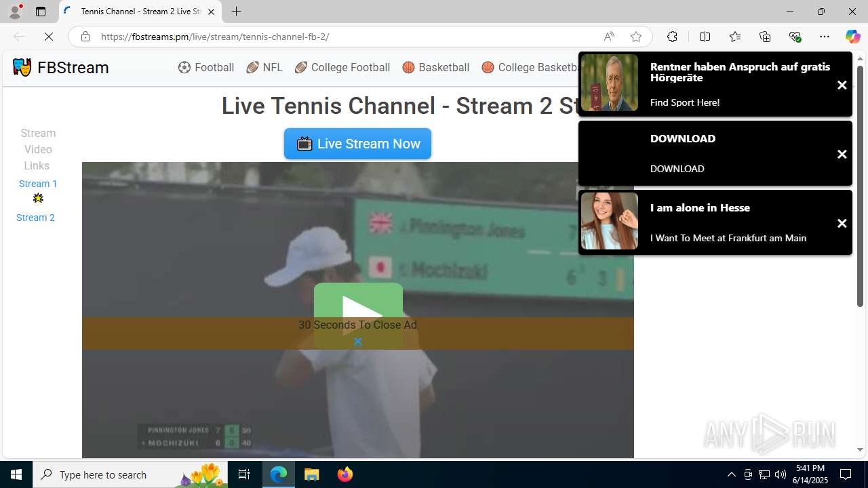This screenshot has width=868, height=488.
Task: View site information lock icon
Action: coord(85,37)
